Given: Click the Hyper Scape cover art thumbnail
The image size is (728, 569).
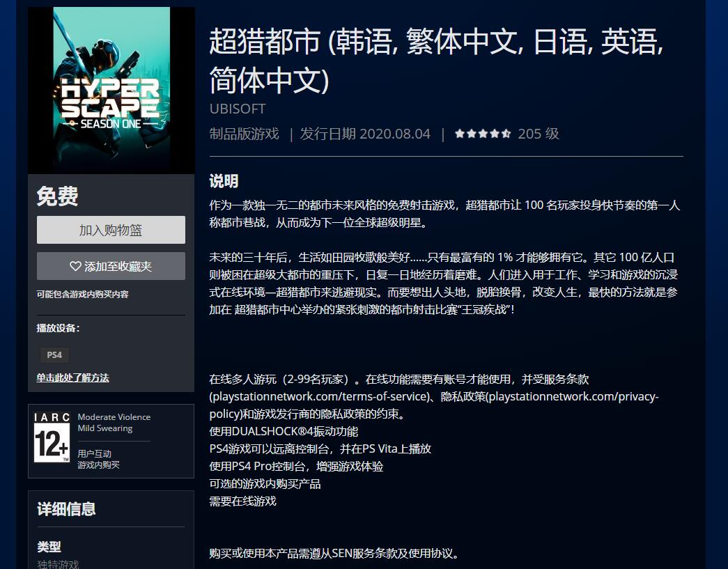Looking at the screenshot, I should [x=111, y=90].
